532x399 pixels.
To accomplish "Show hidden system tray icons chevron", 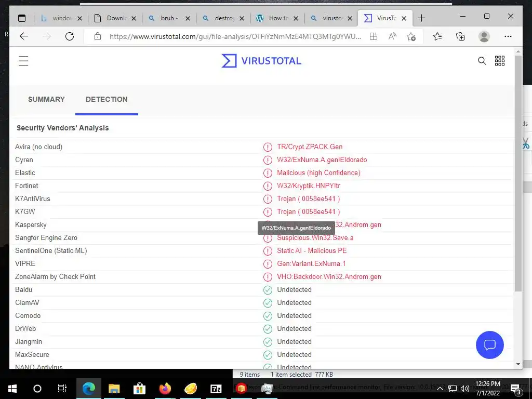I will (x=440, y=389).
